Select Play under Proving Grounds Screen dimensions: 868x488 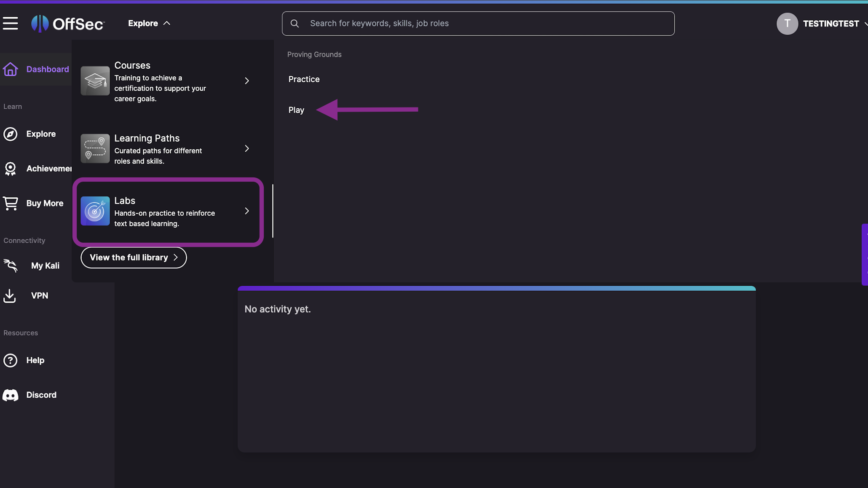click(296, 110)
